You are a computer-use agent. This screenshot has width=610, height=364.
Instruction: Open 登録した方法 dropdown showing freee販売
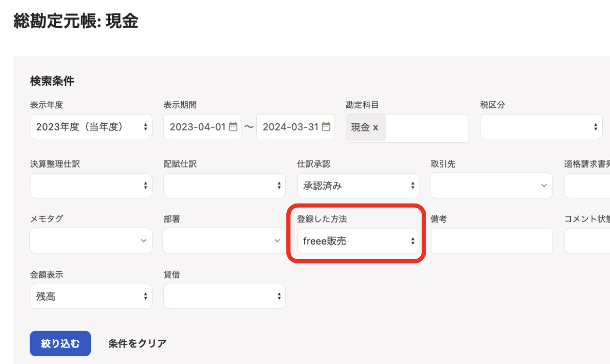358,241
